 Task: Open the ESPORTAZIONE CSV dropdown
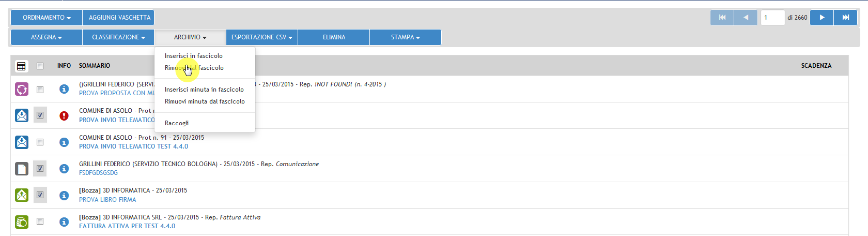262,37
